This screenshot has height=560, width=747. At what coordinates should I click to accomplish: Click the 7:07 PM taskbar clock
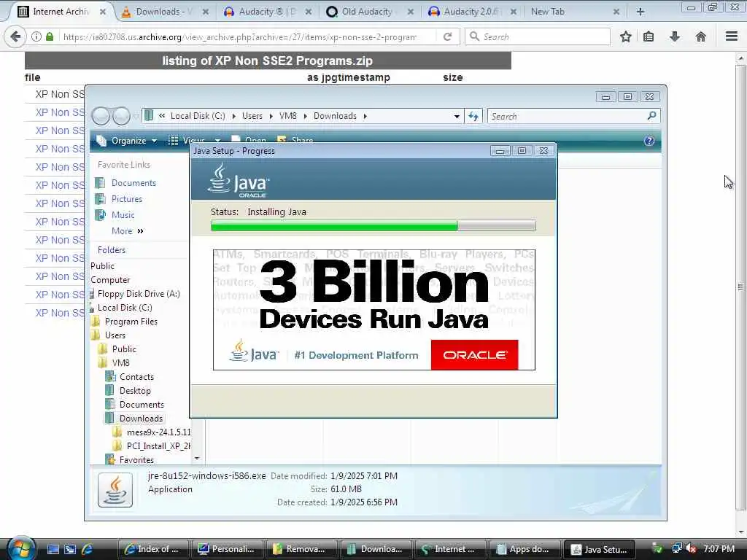(719, 548)
